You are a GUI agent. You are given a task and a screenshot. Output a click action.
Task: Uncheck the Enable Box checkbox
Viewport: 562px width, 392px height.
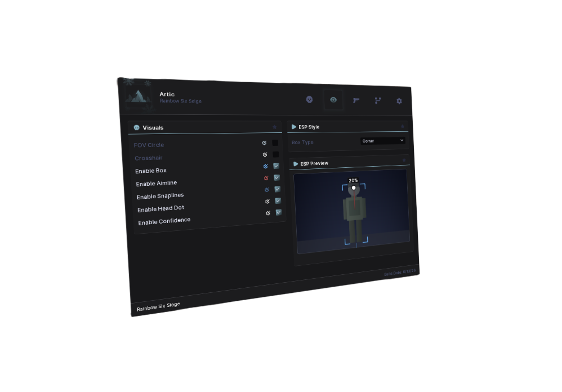[x=276, y=166]
